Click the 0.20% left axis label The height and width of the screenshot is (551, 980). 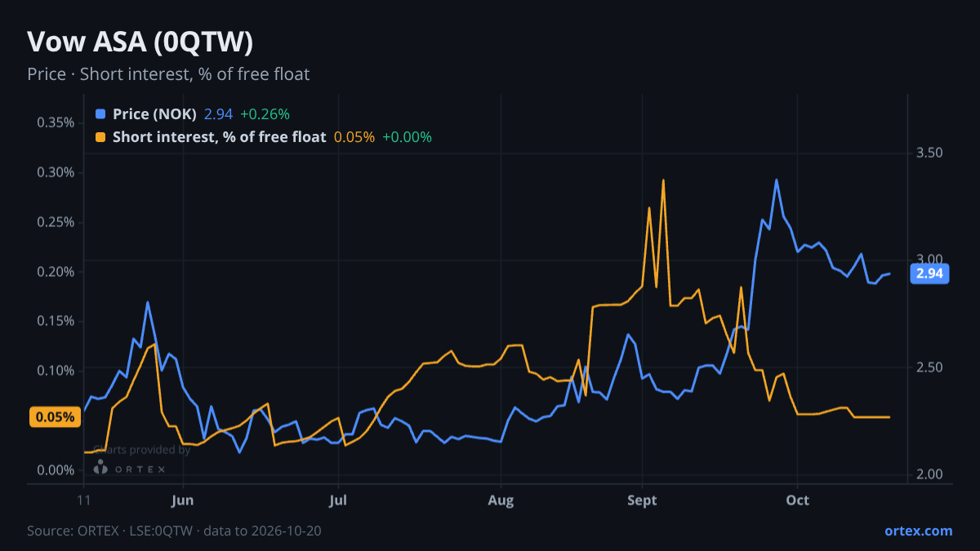coord(56,272)
